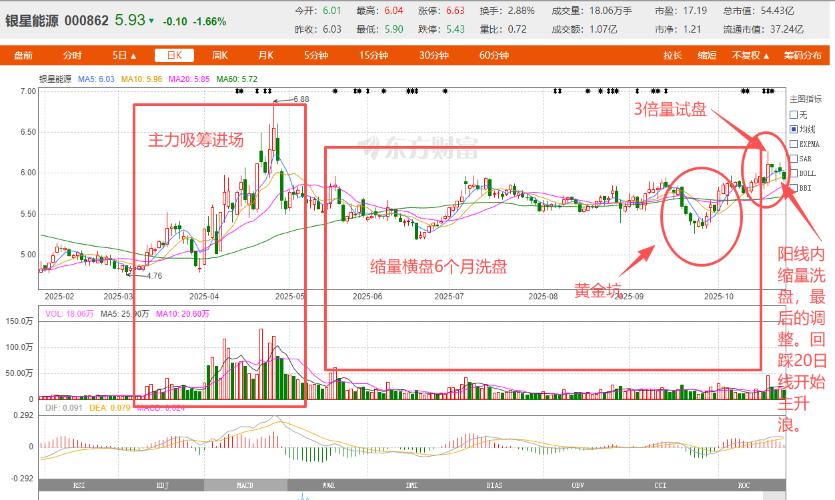Select the MACD indicator tab
Screen dimensions: 835x500
pos(245,485)
